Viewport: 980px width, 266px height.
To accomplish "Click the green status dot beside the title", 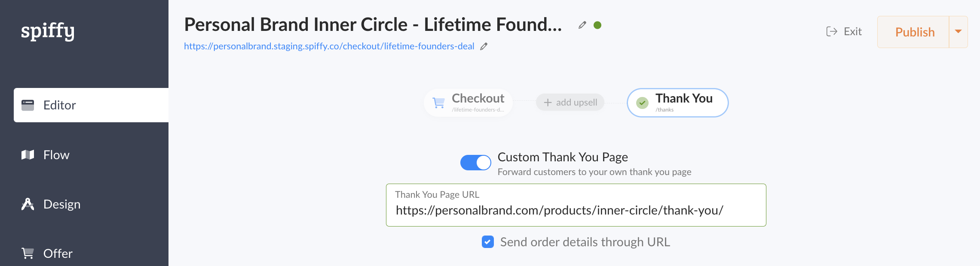I will (598, 25).
